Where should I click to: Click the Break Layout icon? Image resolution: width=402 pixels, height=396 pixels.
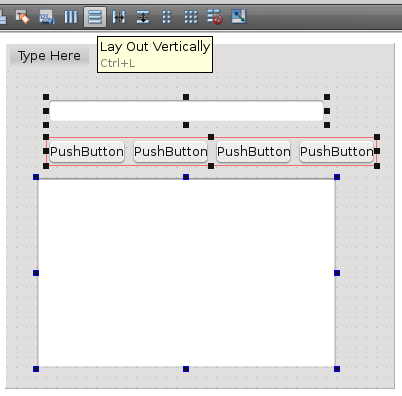tap(215, 17)
